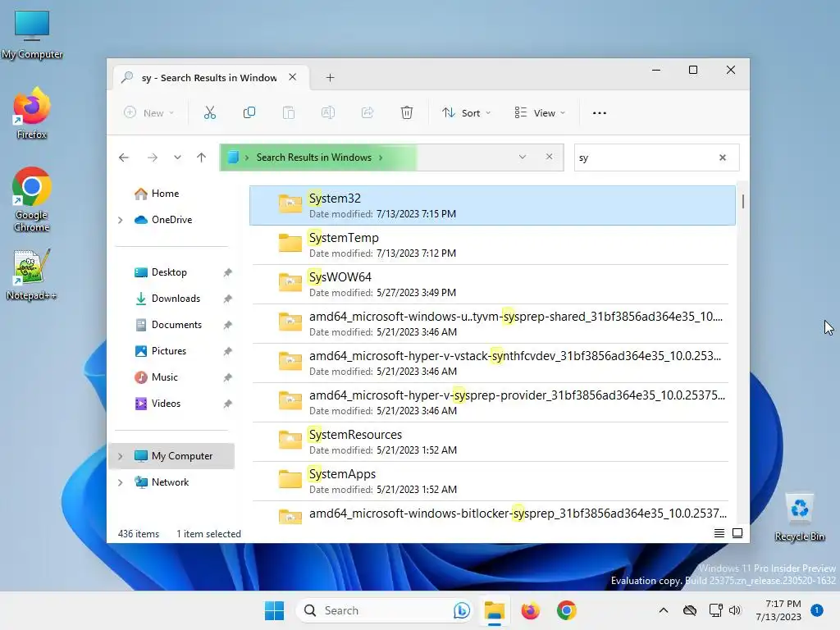This screenshot has width=840, height=630.
Task: Expand the My Computer tree node
Action: pyautogui.click(x=121, y=456)
